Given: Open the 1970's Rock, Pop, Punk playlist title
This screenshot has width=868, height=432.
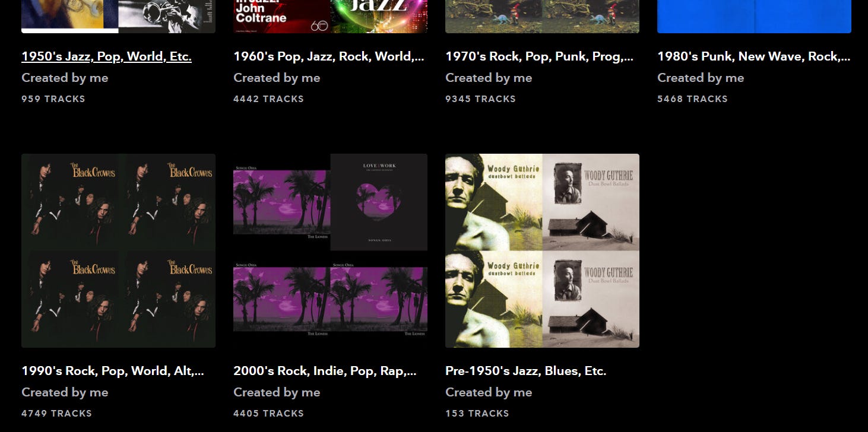Looking at the screenshot, I should pos(540,56).
